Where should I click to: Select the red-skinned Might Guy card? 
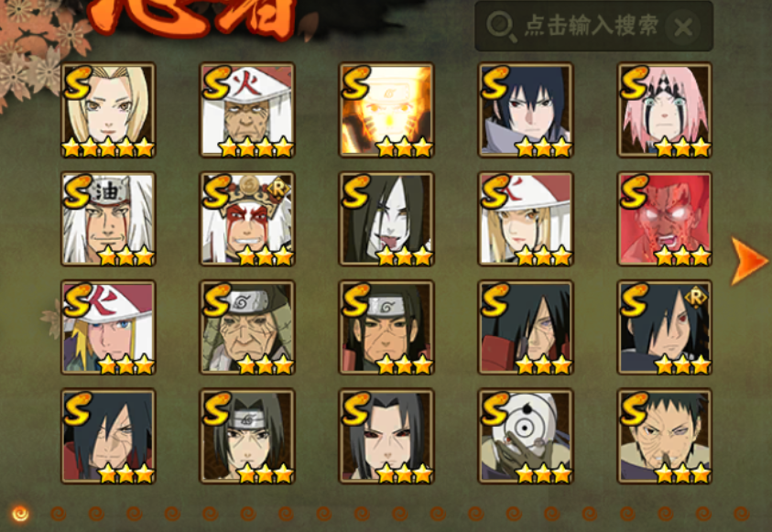click(665, 219)
